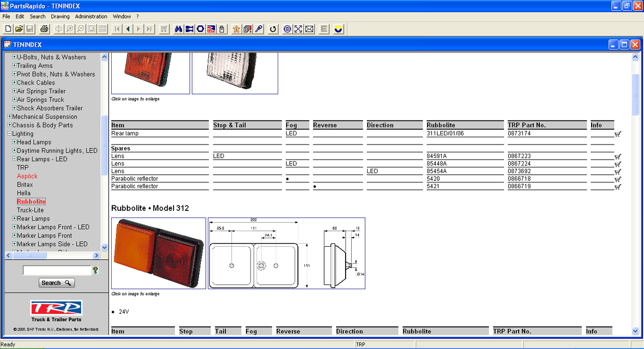Click part number 311LED/01/06
Image resolution: width=644 pixels, height=349 pixels.
(x=445, y=133)
